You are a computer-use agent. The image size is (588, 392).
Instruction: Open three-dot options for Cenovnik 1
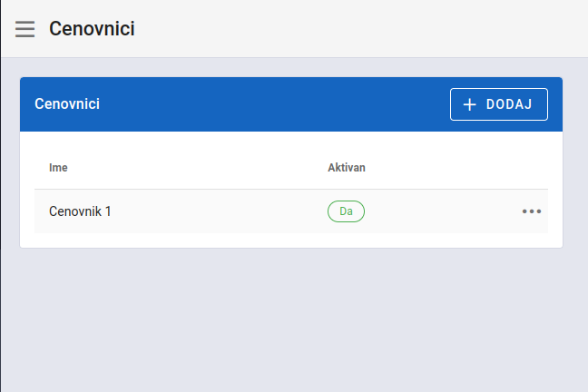tap(532, 211)
